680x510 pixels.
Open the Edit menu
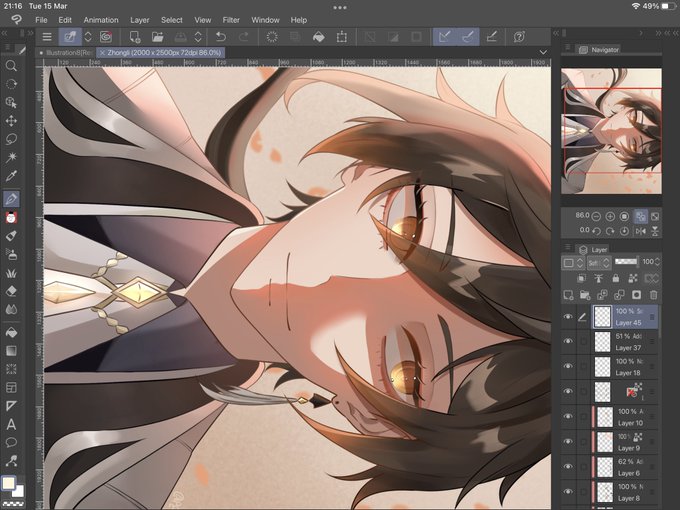[65, 20]
